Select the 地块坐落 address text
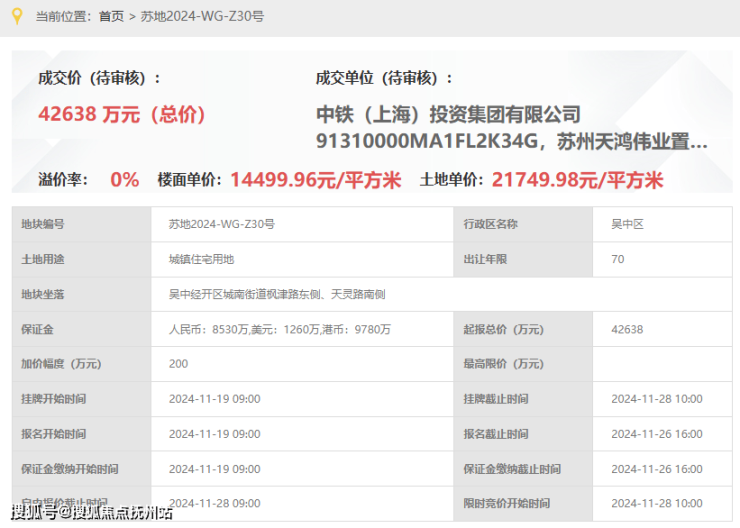This screenshot has height=528, width=740. pos(277,294)
